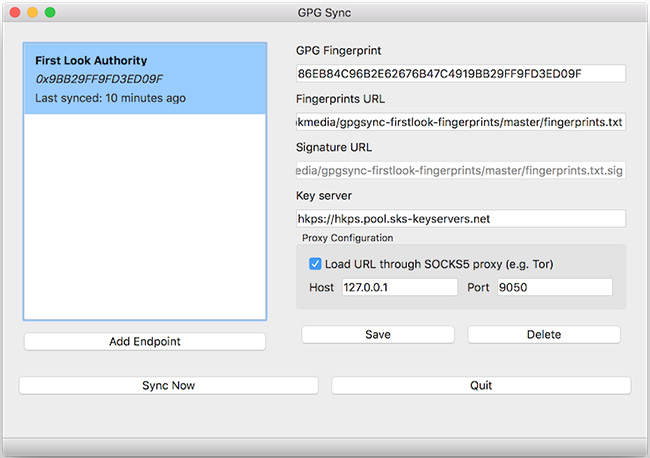Click the grayed Signature URL field

(x=460, y=170)
